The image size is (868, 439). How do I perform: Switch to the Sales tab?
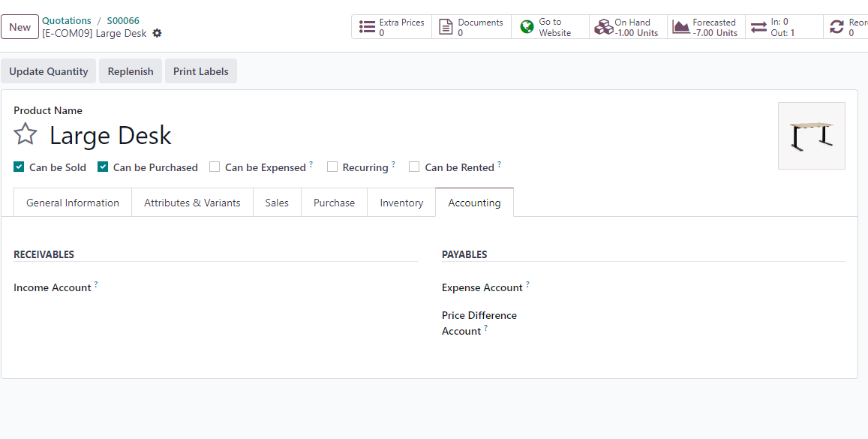tap(277, 203)
